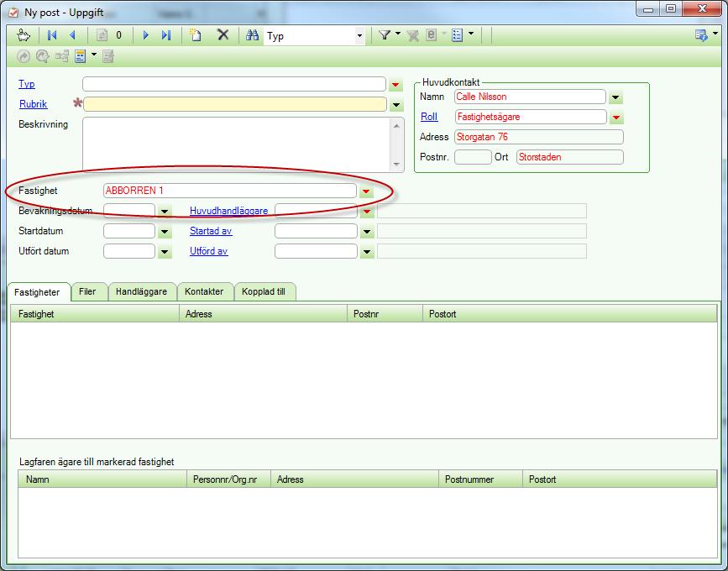The image size is (728, 571).
Task: Click the Namn column header in owners grid
Action: click(x=102, y=479)
